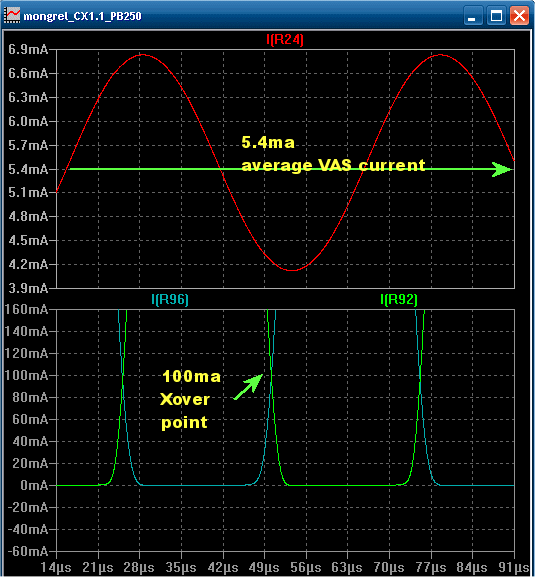Click the 60mA axis label in lower pane
Screen dimensions: 535x577
pyautogui.click(x=30, y=419)
